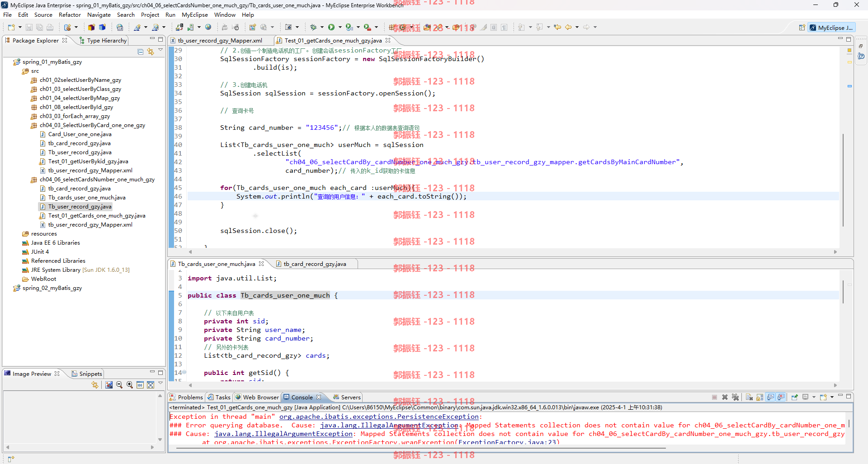Click the top editor vertical scrollbar
868x464 pixels.
coord(843,180)
